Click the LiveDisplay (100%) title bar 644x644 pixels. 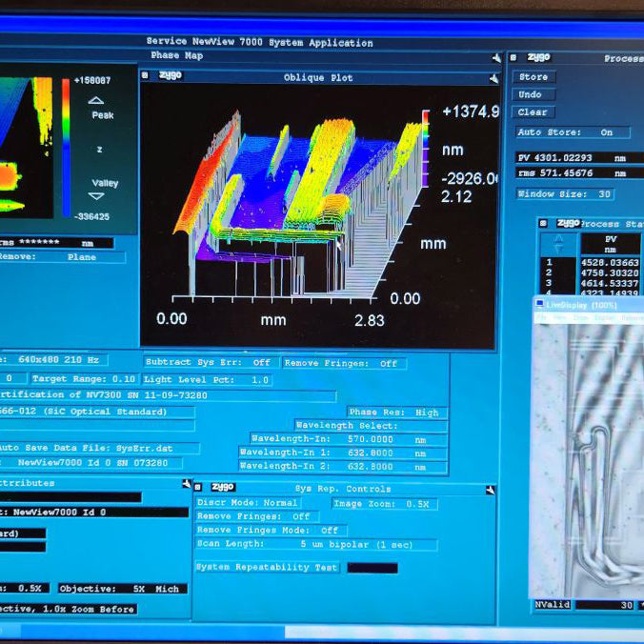point(589,304)
